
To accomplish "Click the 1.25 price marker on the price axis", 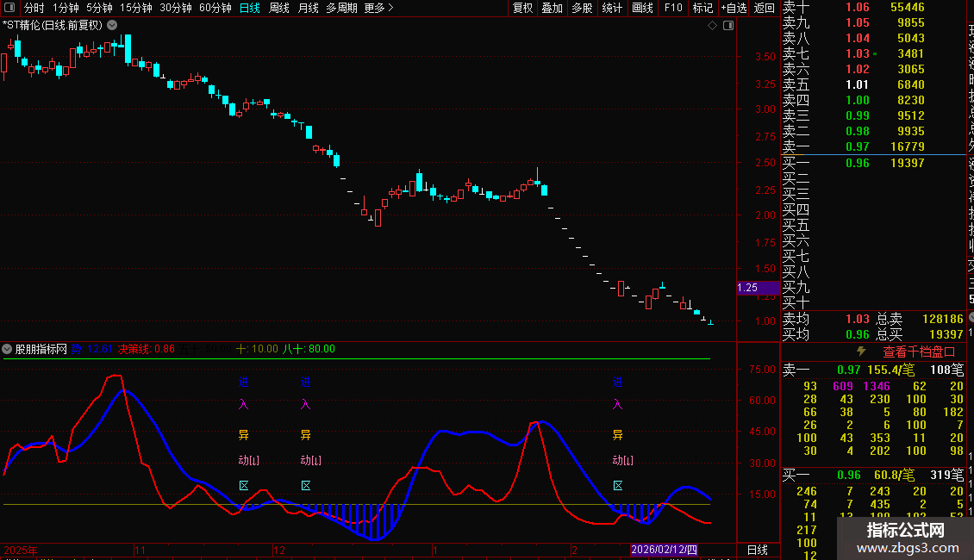I will pos(748,288).
